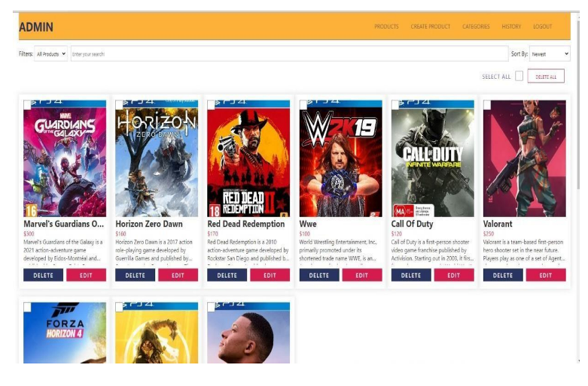Delete the Call Of Duty product

(x=411, y=275)
